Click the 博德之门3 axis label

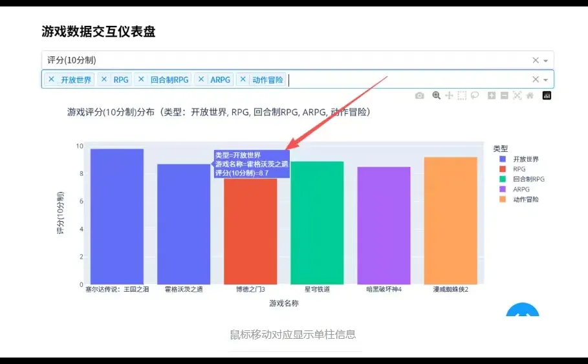[x=250, y=290]
